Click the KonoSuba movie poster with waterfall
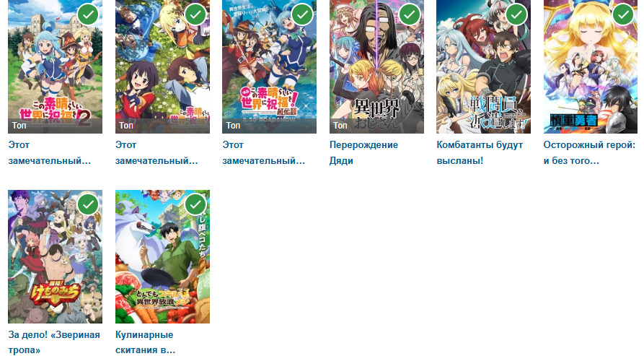Viewport: 644px width, 356px height. click(270, 66)
